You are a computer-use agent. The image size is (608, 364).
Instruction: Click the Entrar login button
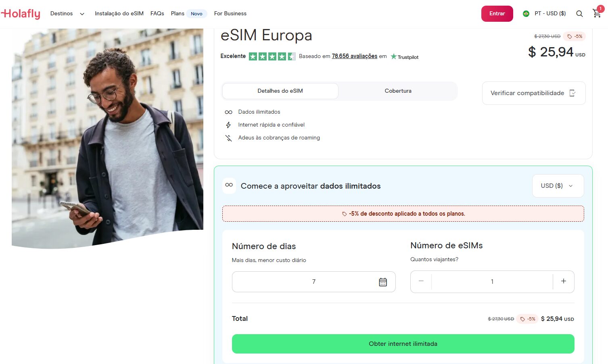pos(497,14)
